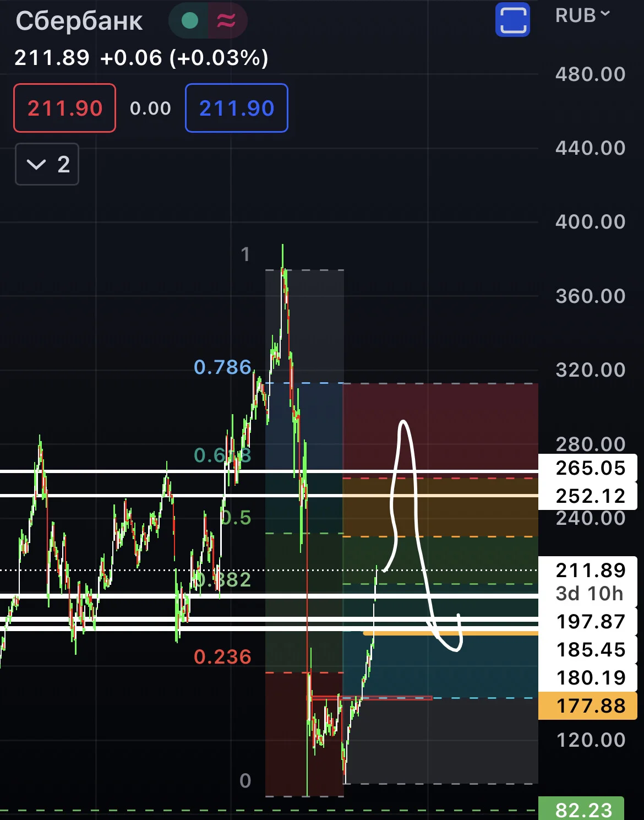The image size is (644, 820).
Task: Click the orange 177.88 price label
Action: pos(588,705)
